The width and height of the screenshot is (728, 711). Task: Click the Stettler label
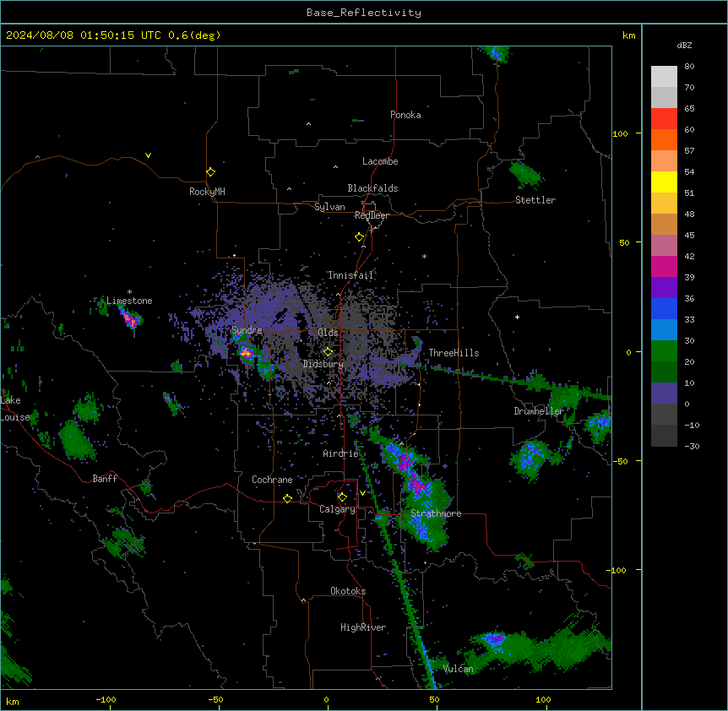click(x=535, y=200)
